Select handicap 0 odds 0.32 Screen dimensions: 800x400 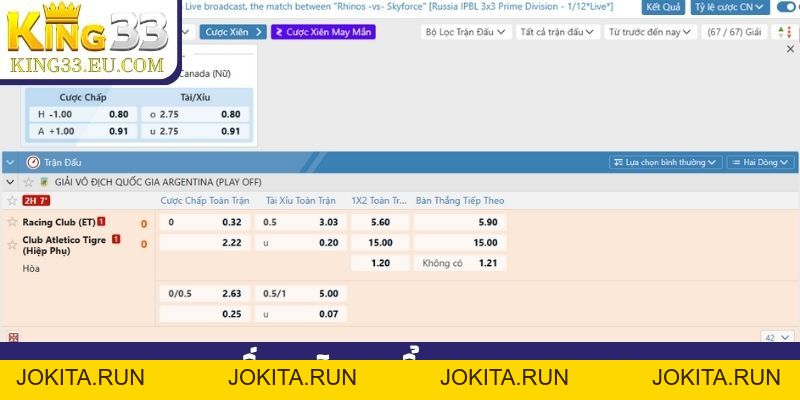pos(205,222)
